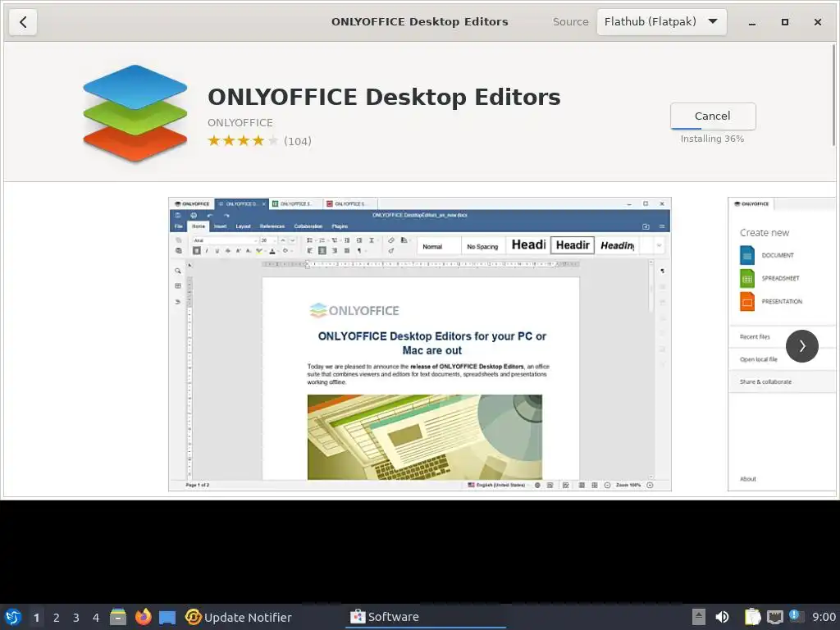This screenshot has width=840, height=630.
Task: Click the ONLYOFFICE stacked-layers app icon
Action: point(135,112)
